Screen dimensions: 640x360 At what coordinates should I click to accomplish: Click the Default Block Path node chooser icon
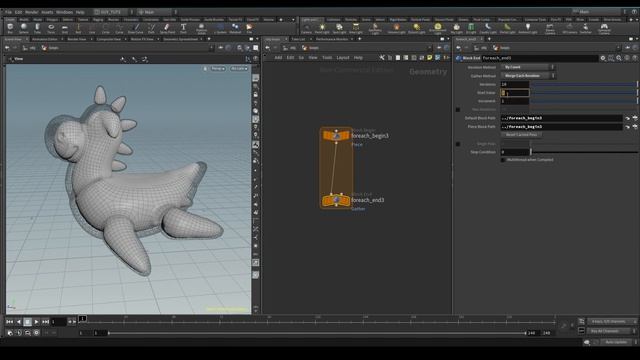click(635, 118)
